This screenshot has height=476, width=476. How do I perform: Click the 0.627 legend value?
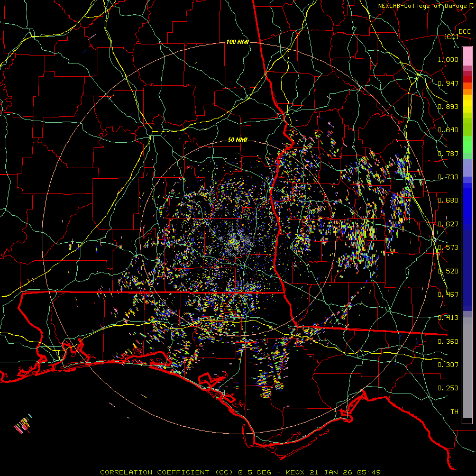(x=448, y=224)
